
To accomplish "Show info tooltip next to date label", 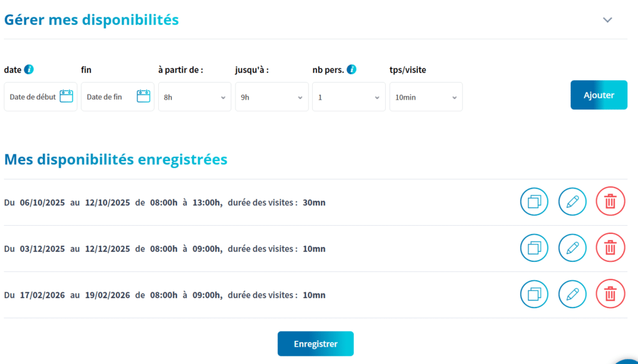I will pos(29,70).
